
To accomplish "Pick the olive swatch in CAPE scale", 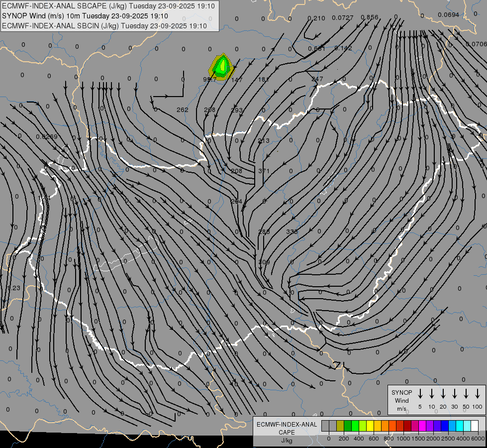I will tap(340, 426).
